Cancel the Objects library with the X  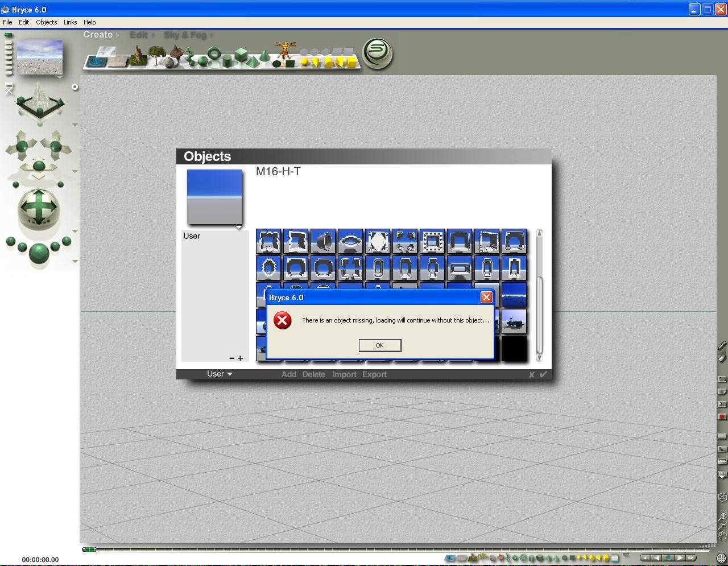coord(532,374)
